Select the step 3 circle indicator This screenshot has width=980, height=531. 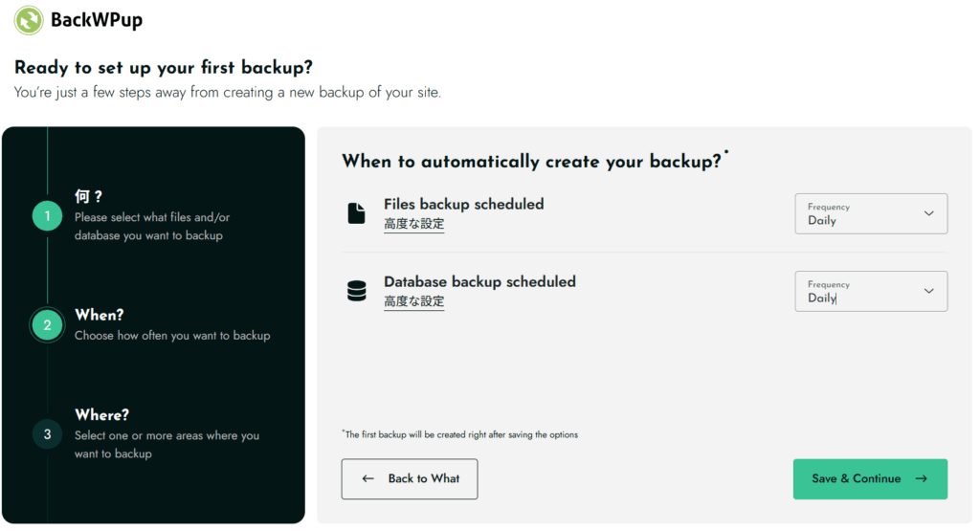click(47, 434)
